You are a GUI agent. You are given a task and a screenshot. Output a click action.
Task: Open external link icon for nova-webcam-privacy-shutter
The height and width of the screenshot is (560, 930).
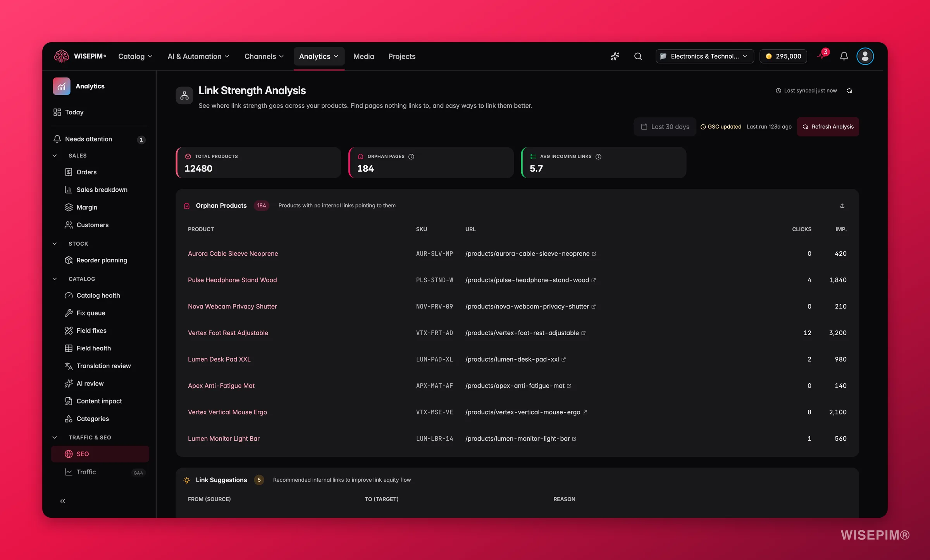[x=593, y=307]
